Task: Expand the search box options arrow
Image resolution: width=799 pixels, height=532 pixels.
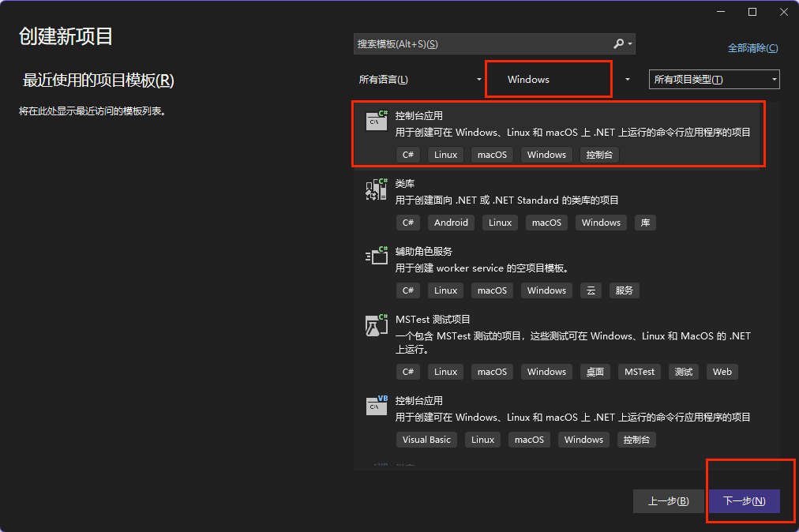Action: pos(632,43)
